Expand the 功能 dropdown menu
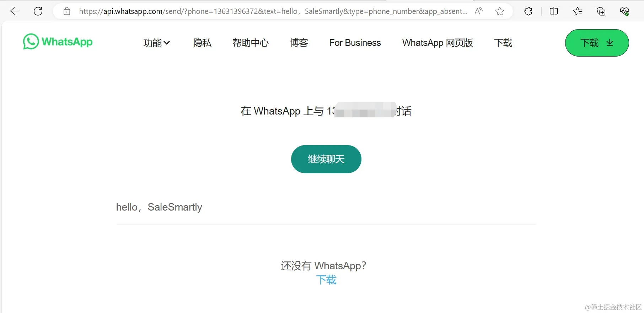This screenshot has height=313, width=644. [157, 43]
